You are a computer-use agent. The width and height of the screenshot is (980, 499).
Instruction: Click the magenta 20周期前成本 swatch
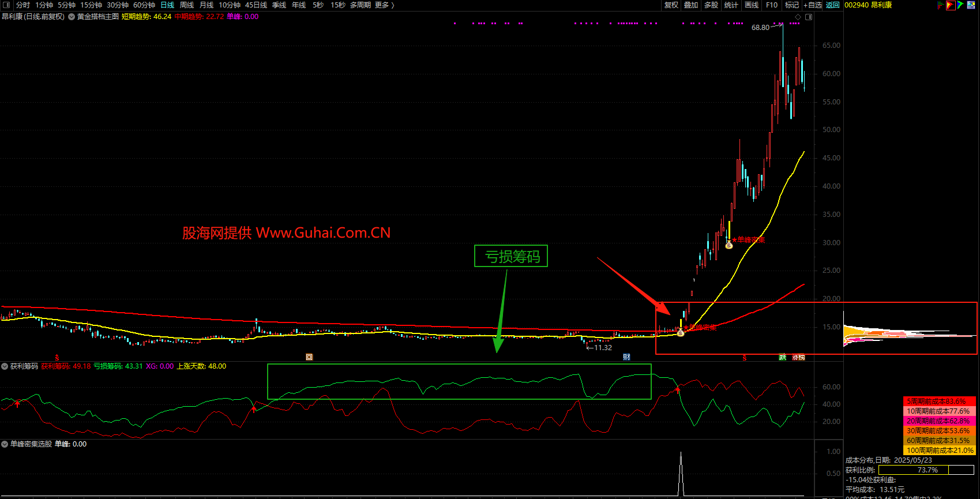click(940, 421)
